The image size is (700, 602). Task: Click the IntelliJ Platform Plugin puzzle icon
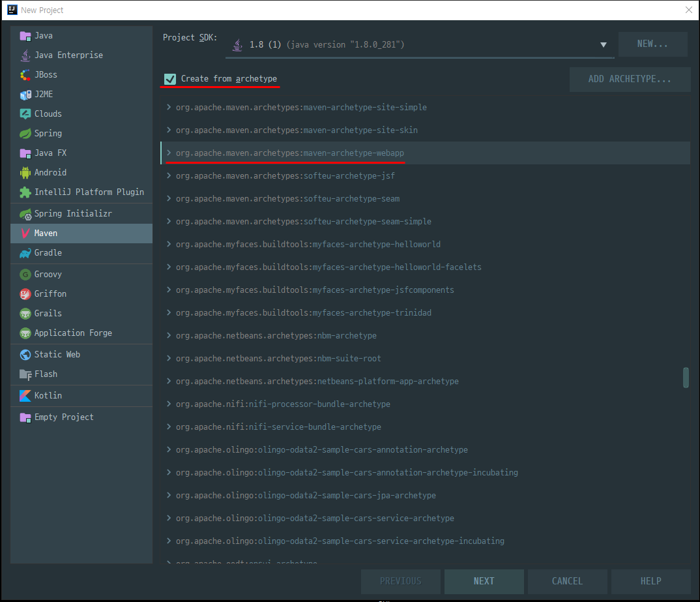click(x=25, y=192)
